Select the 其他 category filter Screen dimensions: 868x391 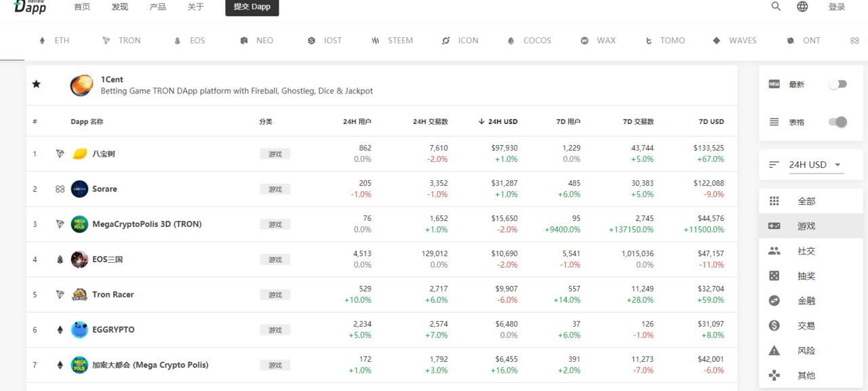pos(806,375)
